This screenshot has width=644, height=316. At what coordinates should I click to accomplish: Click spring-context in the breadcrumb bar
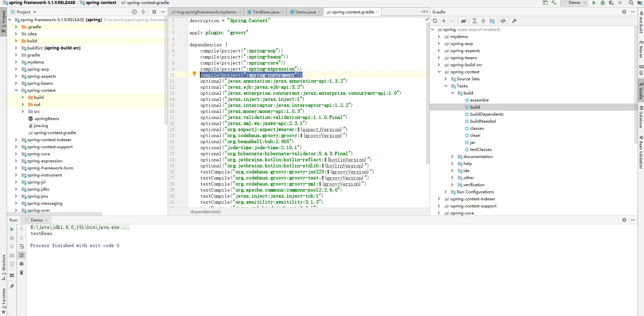click(101, 3)
